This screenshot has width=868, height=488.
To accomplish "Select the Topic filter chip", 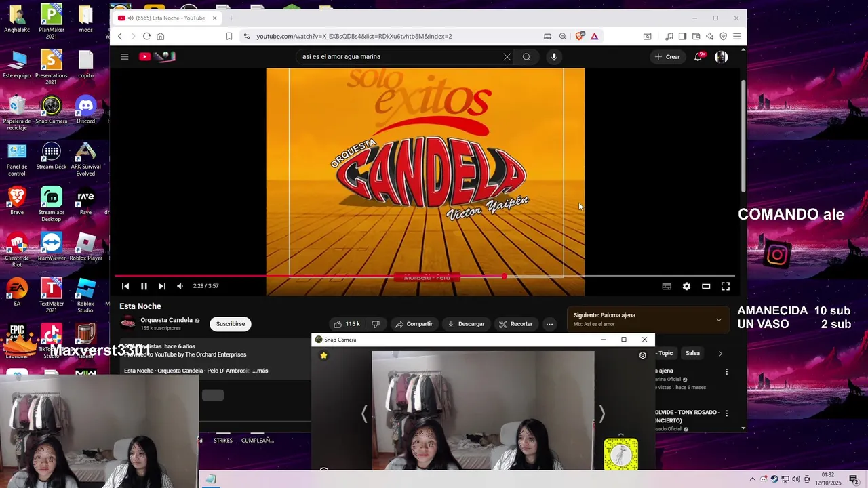I will pos(665,353).
